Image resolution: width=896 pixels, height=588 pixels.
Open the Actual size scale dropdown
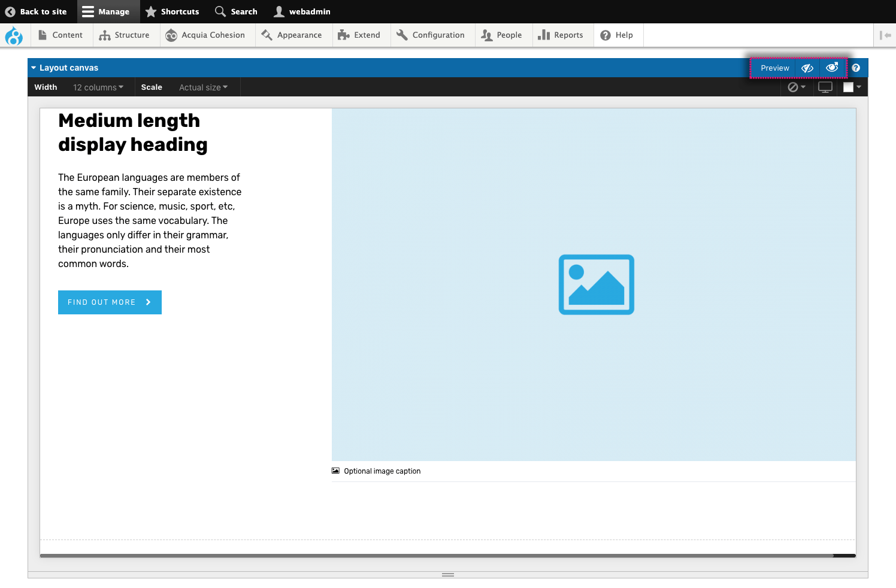pyautogui.click(x=202, y=87)
